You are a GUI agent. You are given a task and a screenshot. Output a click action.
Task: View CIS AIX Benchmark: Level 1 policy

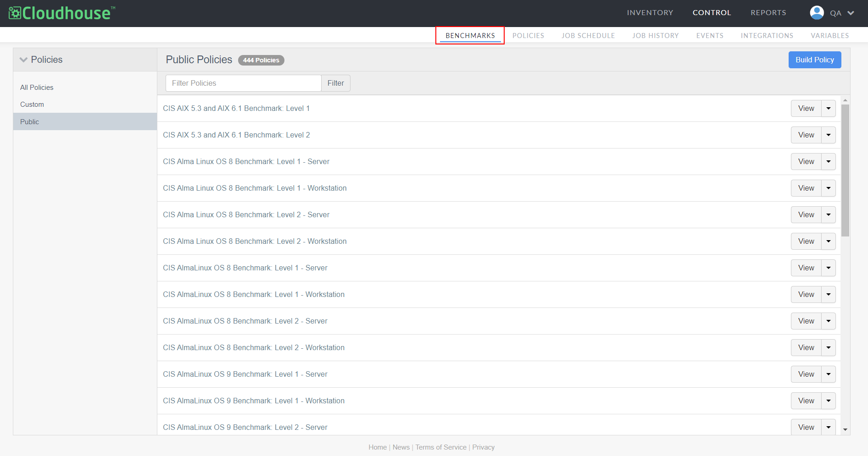[806, 109]
